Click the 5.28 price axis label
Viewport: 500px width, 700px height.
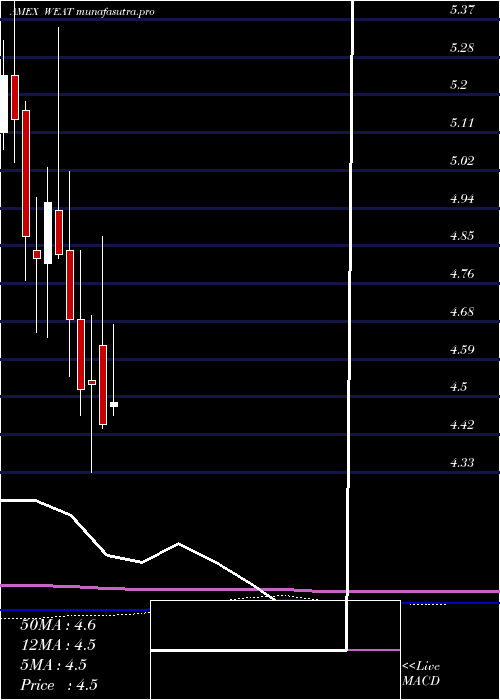coord(462,48)
